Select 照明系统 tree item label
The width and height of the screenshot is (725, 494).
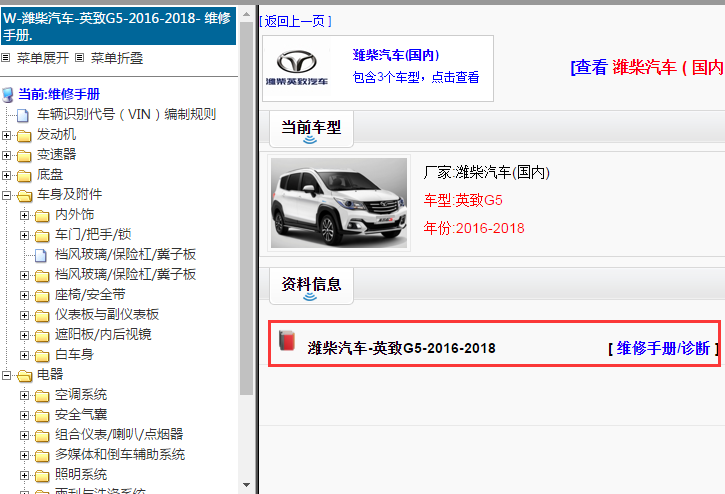81,475
